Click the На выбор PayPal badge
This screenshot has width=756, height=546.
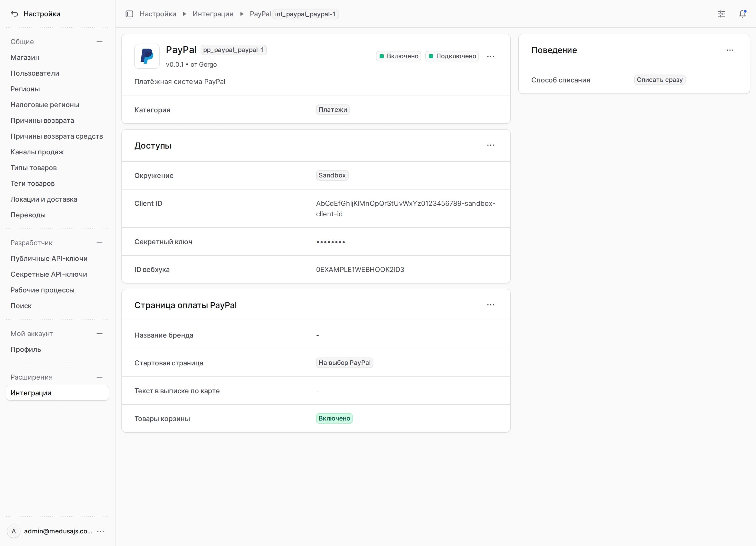[x=344, y=363]
